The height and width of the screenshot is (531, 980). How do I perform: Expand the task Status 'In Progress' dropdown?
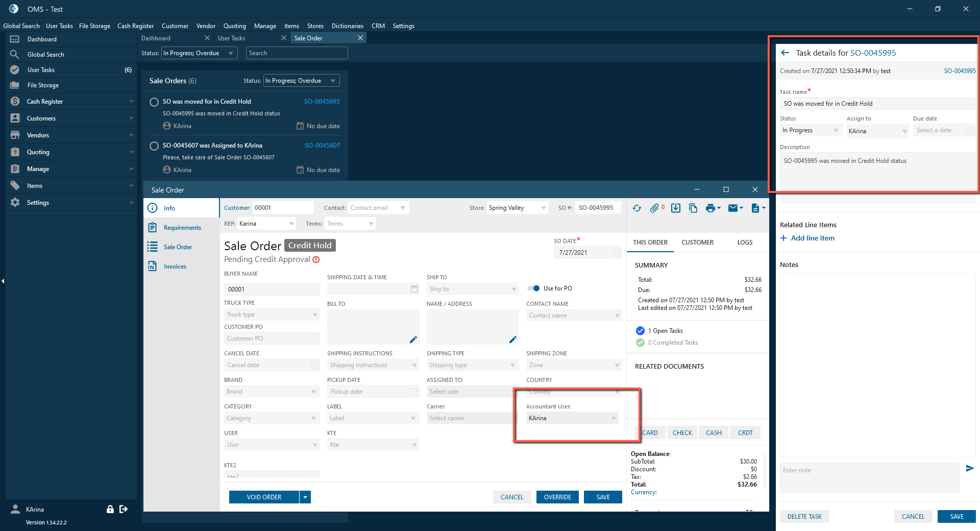[x=810, y=131]
